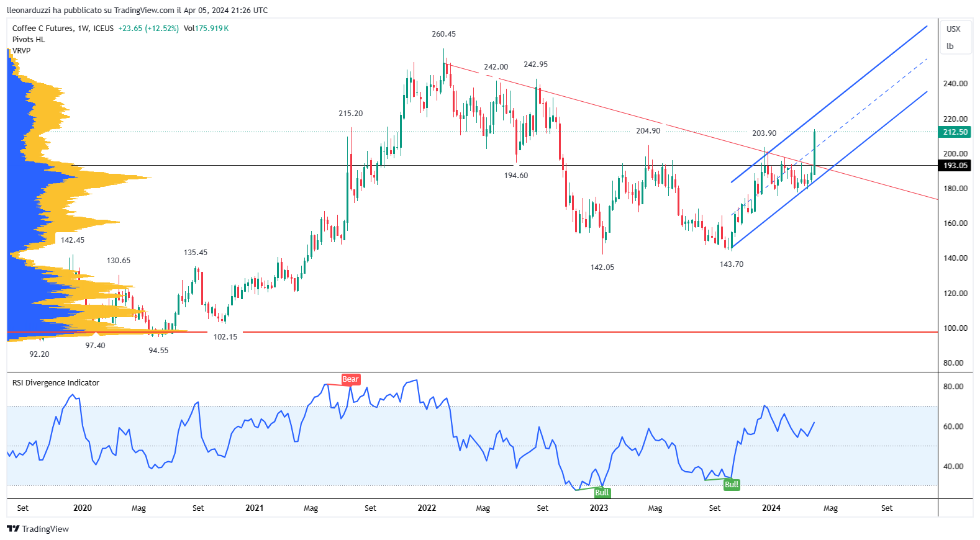980x540 pixels.
Task: Click the 130.65 pivot high label
Action: coord(119,261)
